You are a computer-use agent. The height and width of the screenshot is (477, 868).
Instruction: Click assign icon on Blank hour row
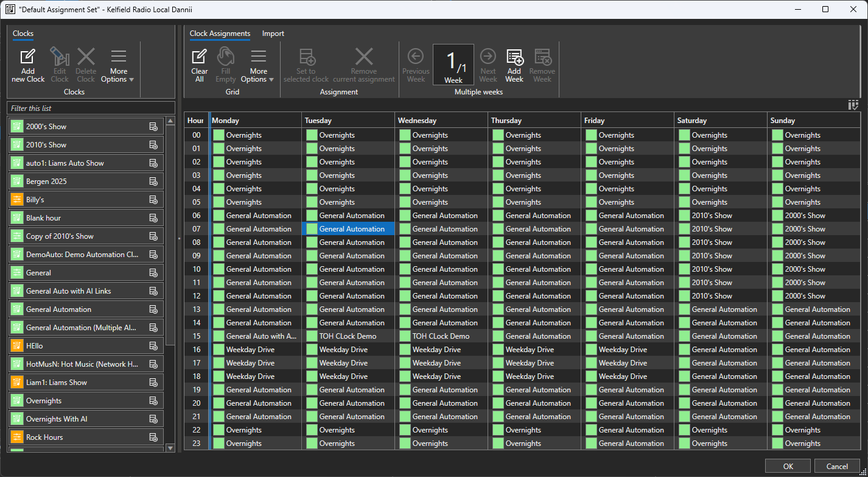point(153,218)
